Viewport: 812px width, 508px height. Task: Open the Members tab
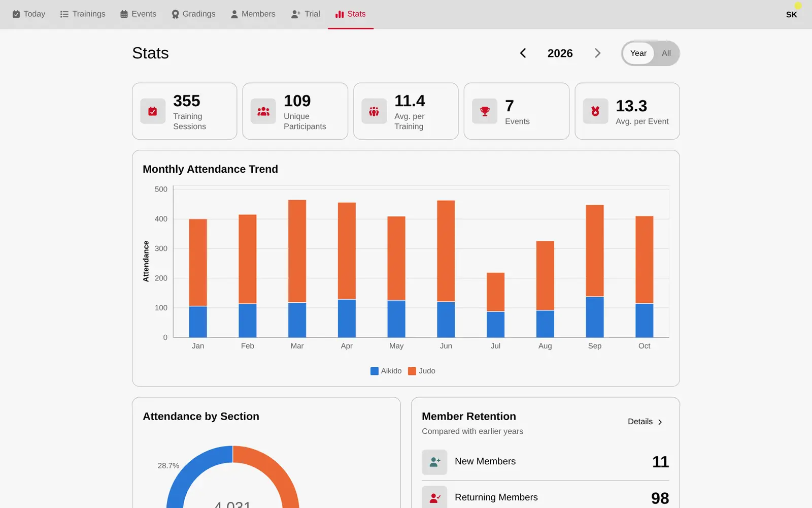[253, 14]
